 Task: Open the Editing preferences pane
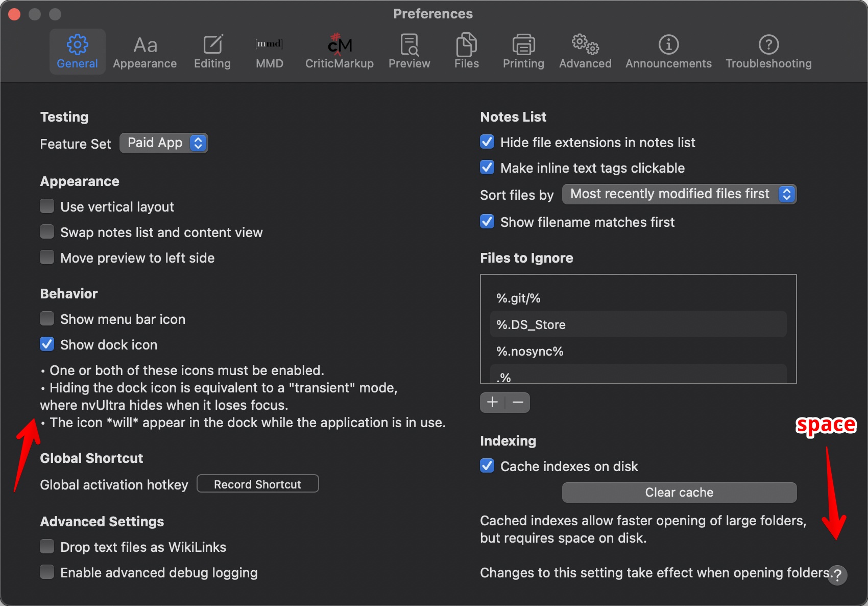pyautogui.click(x=212, y=52)
